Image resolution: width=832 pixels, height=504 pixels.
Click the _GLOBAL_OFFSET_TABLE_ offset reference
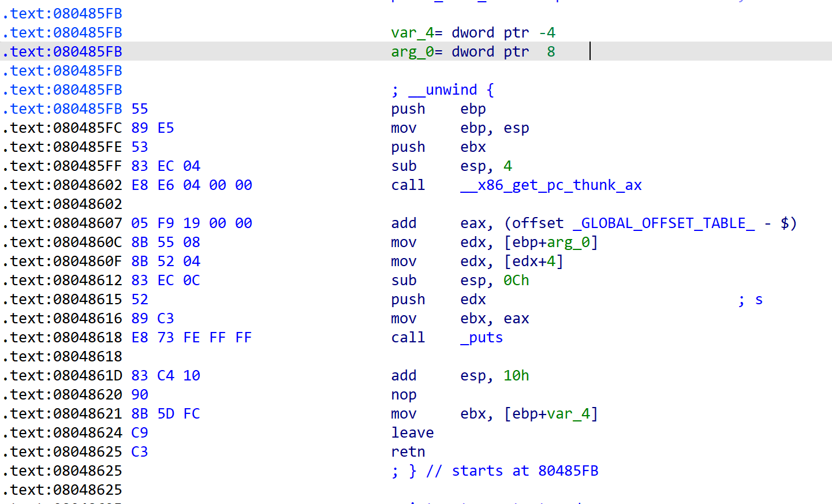[x=663, y=223]
